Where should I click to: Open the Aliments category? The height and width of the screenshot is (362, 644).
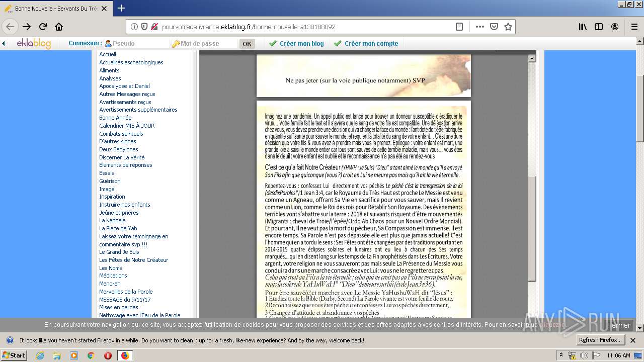pyautogui.click(x=109, y=70)
